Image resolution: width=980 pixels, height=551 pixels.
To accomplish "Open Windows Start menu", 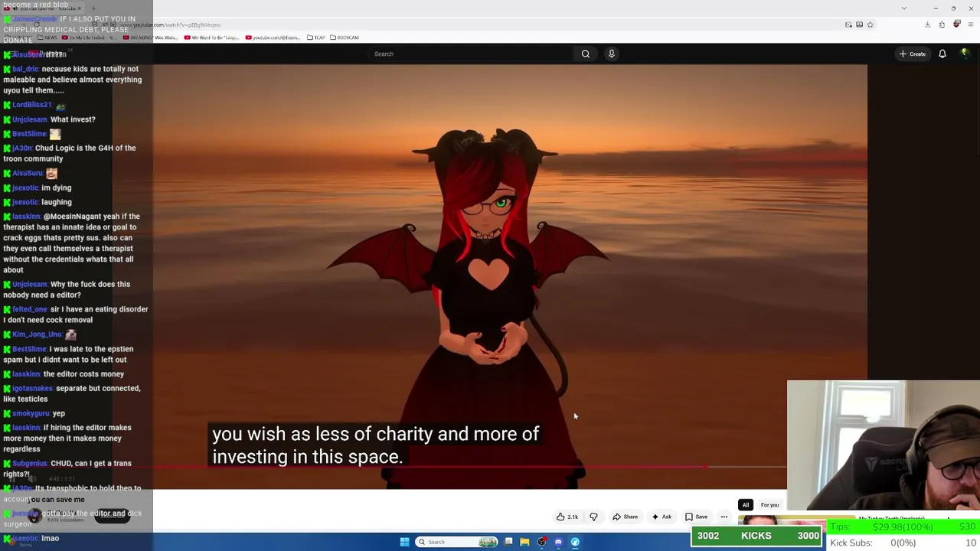I will (x=404, y=542).
